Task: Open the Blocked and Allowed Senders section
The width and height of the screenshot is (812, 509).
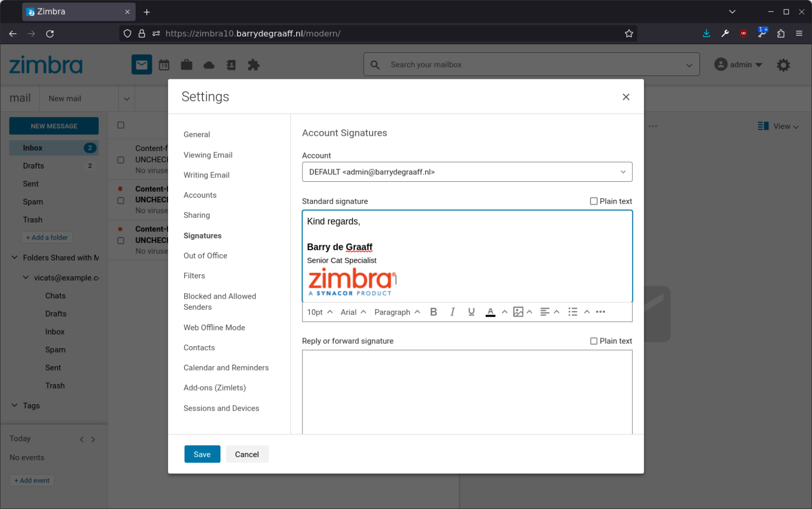Action: pyautogui.click(x=219, y=301)
